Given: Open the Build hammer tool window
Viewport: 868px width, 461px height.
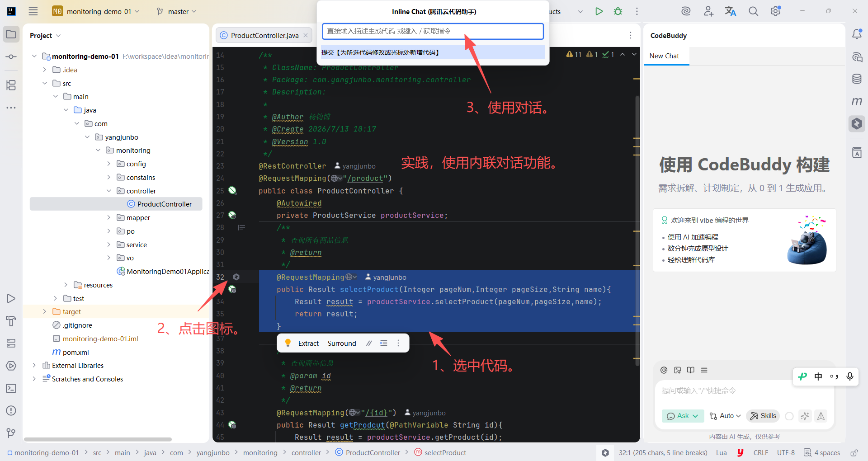Looking at the screenshot, I should pos(11,321).
